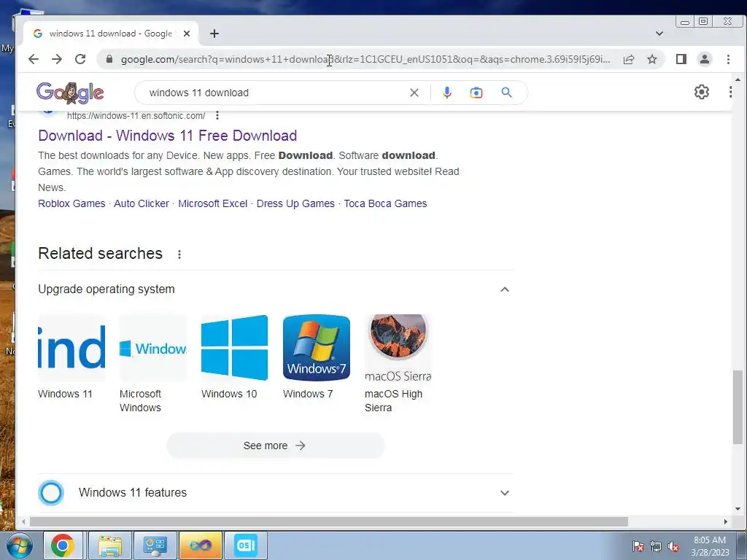Open Windows Explorer from the taskbar

[x=110, y=545]
